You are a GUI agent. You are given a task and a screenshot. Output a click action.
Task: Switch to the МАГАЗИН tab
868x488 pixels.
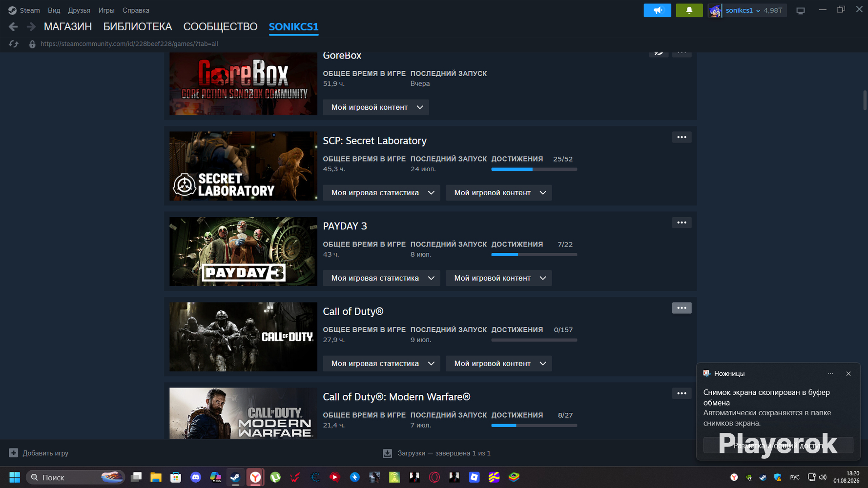[68, 27]
